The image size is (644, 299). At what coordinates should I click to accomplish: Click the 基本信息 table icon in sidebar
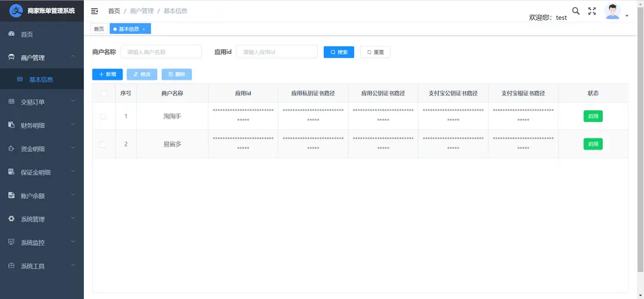pyautogui.click(x=20, y=79)
